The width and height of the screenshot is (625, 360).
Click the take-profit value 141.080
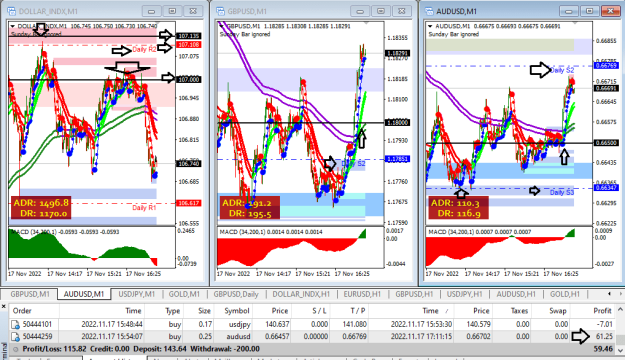tap(354, 324)
